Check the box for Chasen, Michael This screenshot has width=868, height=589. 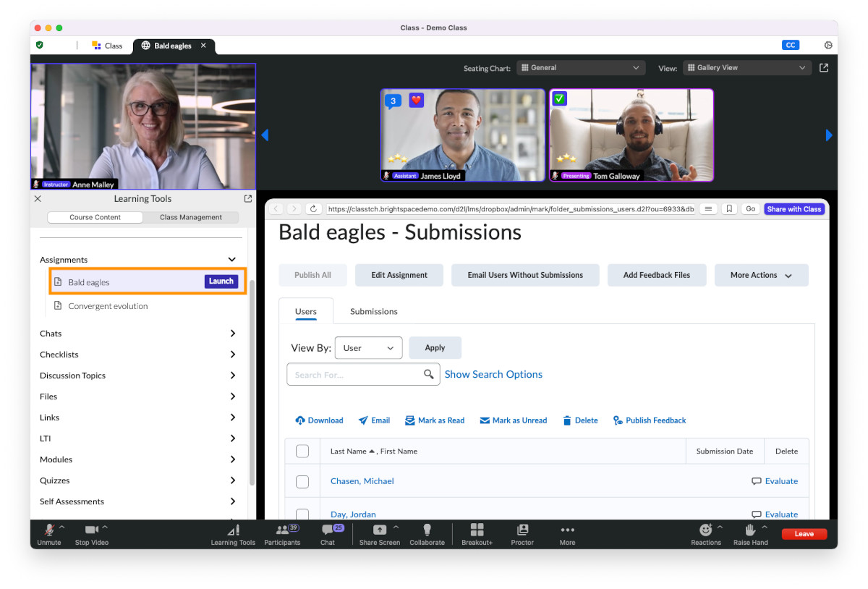click(x=302, y=482)
